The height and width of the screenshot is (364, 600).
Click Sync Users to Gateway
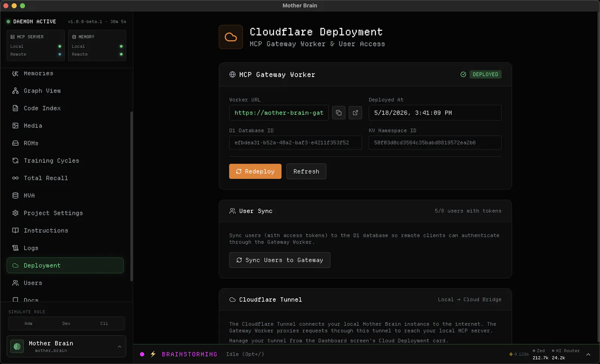(x=280, y=260)
